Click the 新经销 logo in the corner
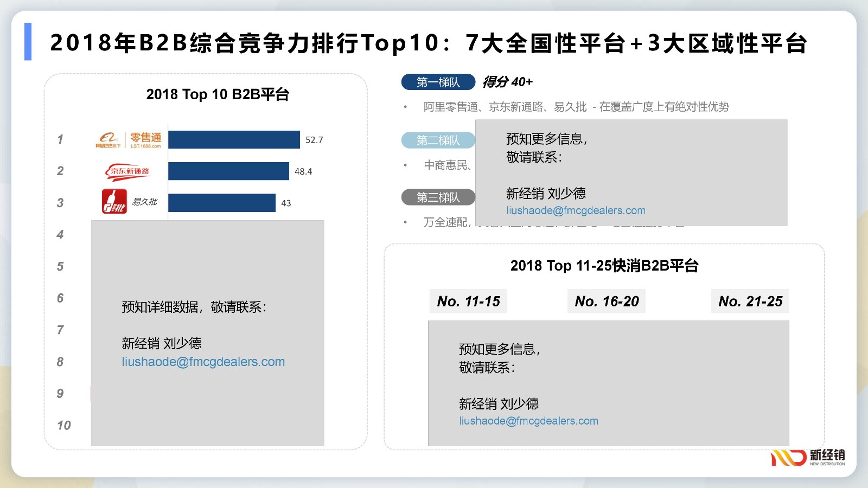 [x=808, y=457]
